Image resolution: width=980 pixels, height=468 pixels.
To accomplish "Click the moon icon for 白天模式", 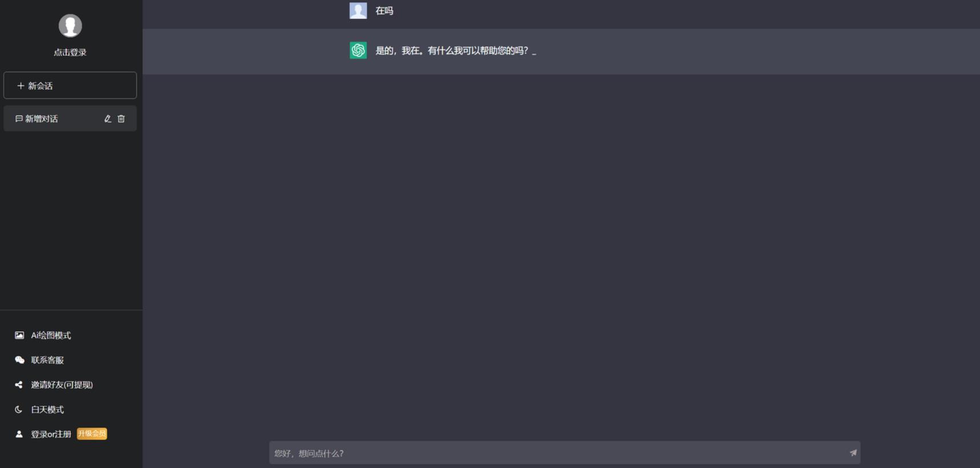I will pyautogui.click(x=18, y=410).
